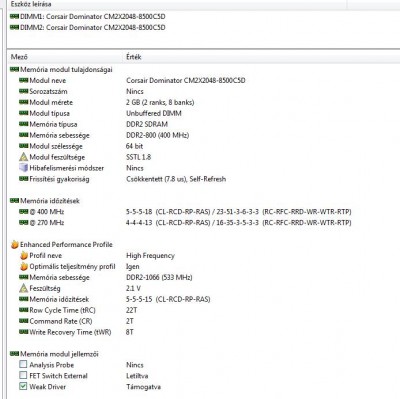Select DIMM2: Corsair Dominator device row
This screenshot has width=400, height=399.
click(88, 27)
